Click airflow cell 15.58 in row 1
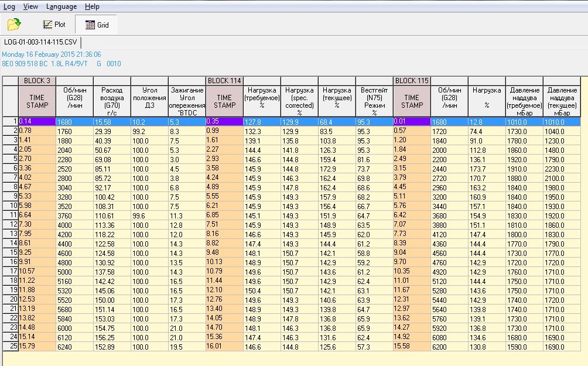 tap(112, 122)
